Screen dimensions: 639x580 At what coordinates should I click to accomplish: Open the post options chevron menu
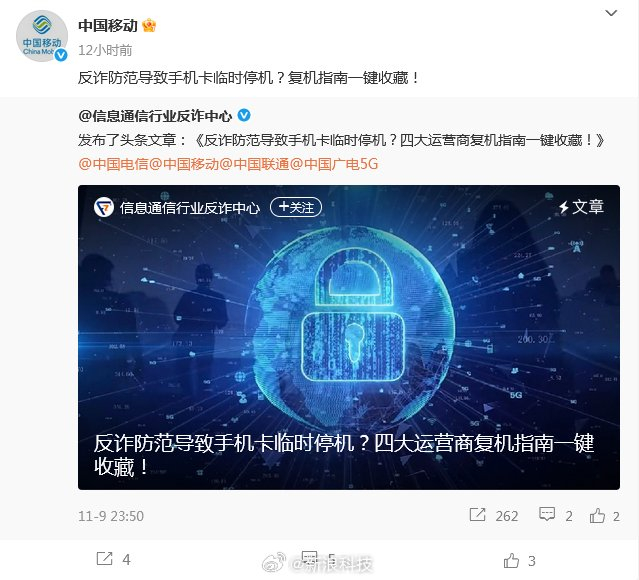point(611,13)
